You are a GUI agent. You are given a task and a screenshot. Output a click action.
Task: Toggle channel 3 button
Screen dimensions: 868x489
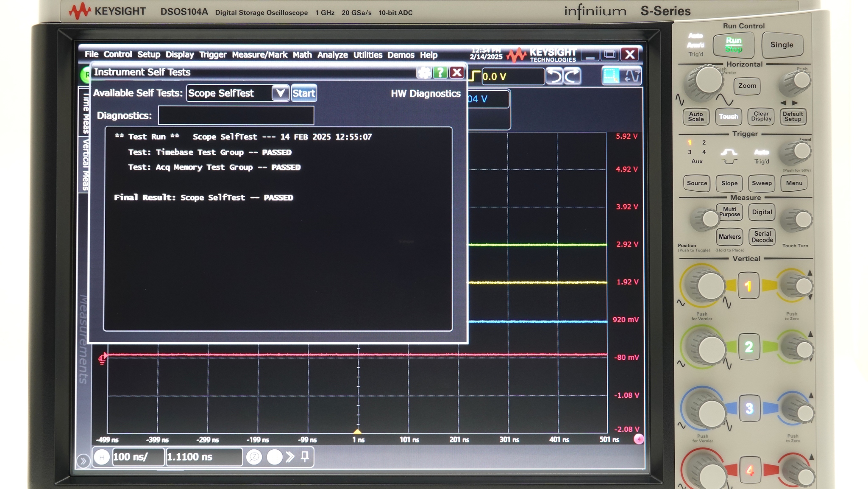pyautogui.click(x=749, y=408)
